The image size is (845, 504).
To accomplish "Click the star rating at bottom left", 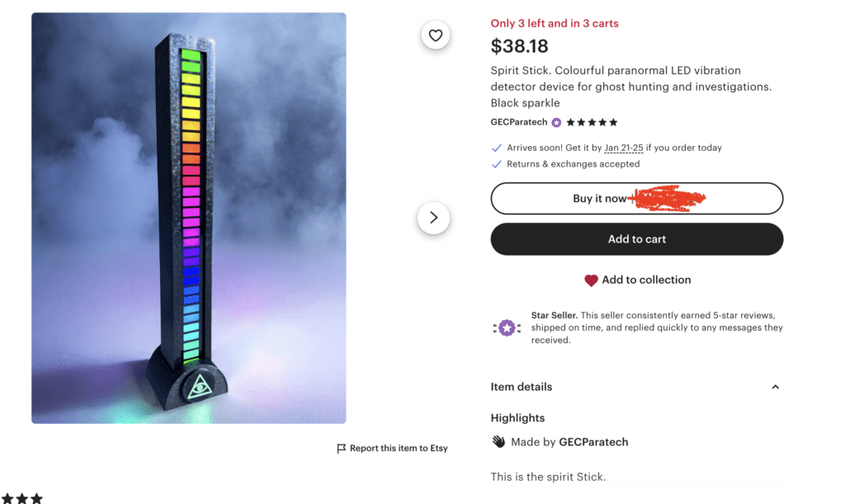I will [x=22, y=498].
